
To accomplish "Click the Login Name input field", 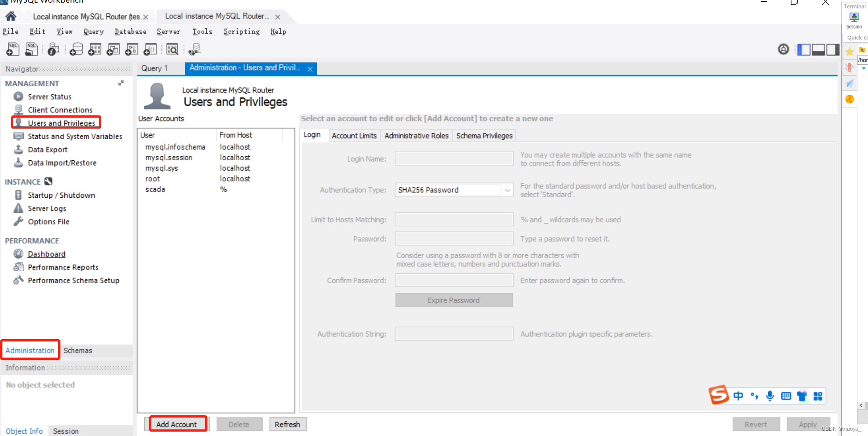I will pos(454,159).
